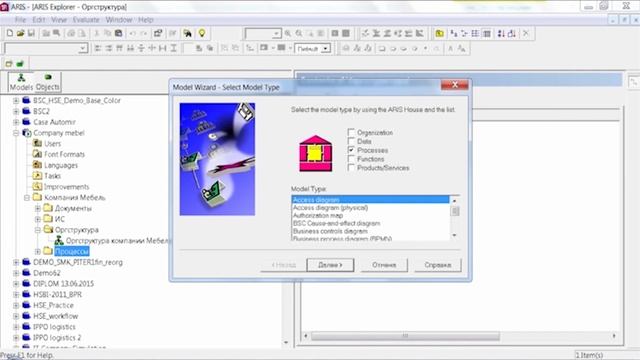Open the Evaluate menu
The image size is (640, 360).
click(x=86, y=20)
